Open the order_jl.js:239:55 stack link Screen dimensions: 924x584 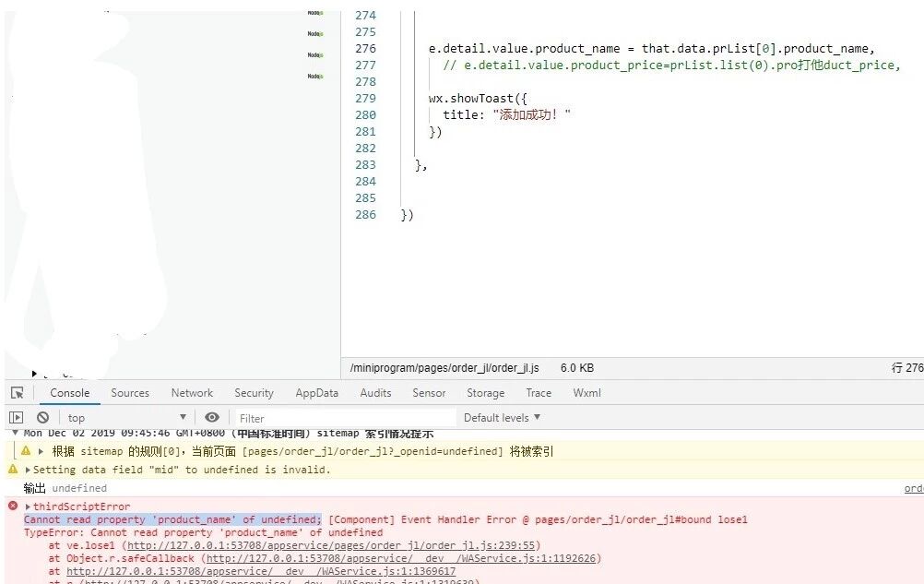coord(331,545)
